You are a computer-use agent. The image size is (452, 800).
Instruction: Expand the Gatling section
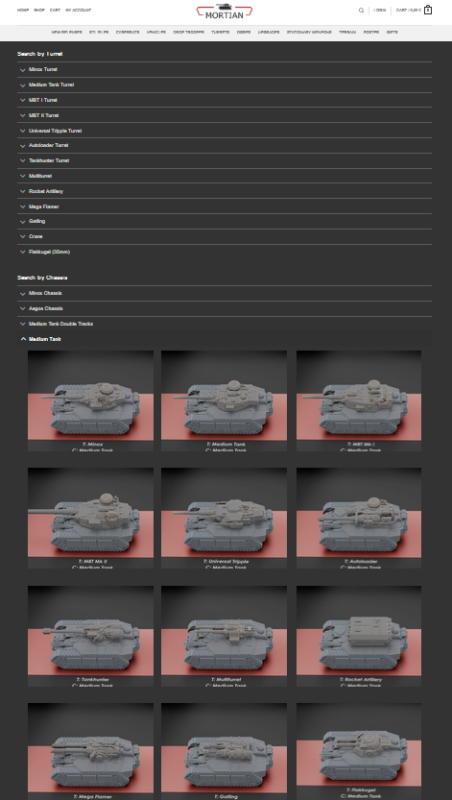224,221
